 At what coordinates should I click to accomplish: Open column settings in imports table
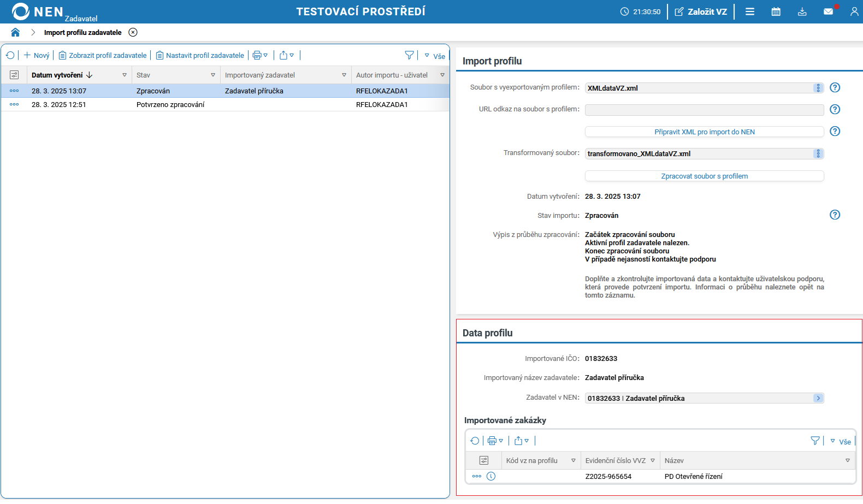coord(14,75)
